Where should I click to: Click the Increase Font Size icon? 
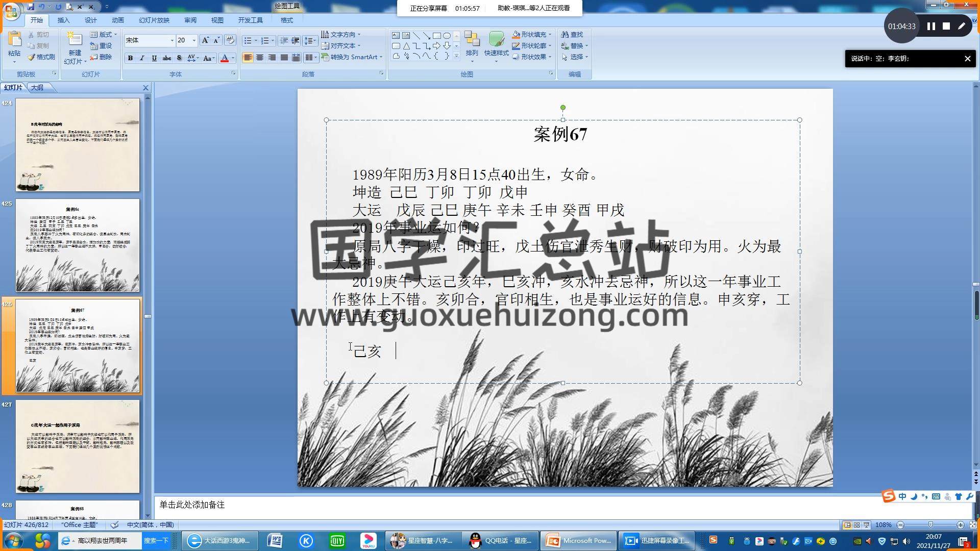(x=205, y=40)
